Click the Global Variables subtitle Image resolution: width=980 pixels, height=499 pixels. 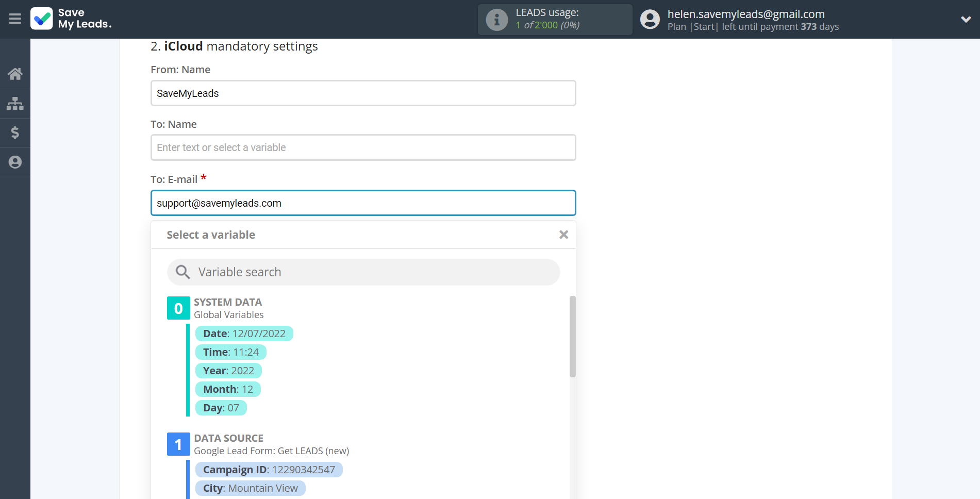[x=229, y=315]
